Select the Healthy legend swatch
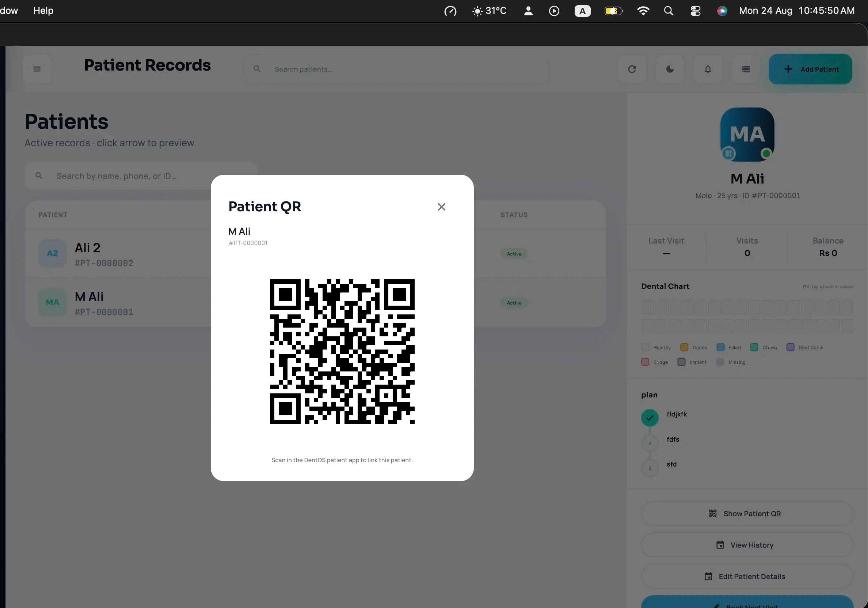 coord(645,347)
